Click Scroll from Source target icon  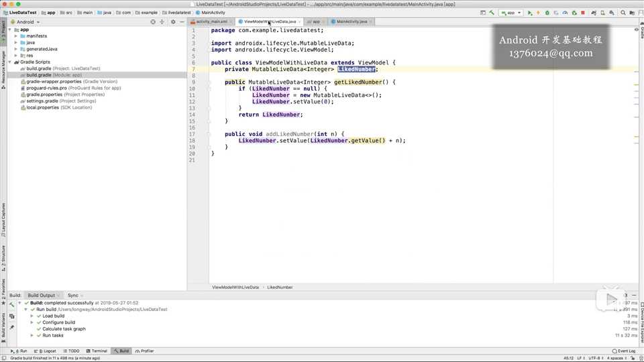153,21
